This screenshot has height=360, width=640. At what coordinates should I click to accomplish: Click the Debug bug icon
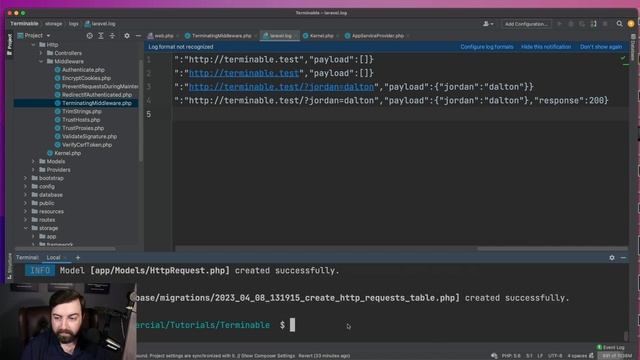(571, 24)
